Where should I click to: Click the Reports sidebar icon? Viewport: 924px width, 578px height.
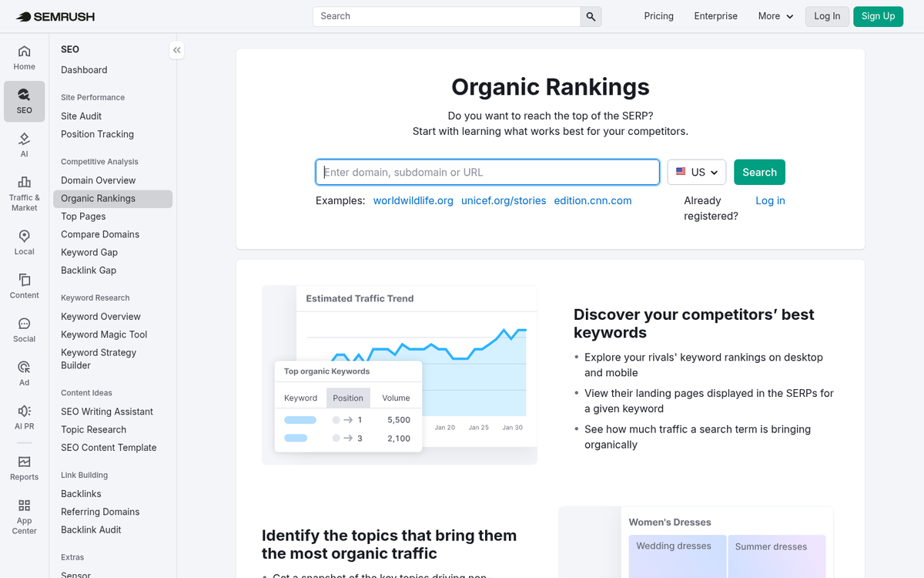[24, 466]
